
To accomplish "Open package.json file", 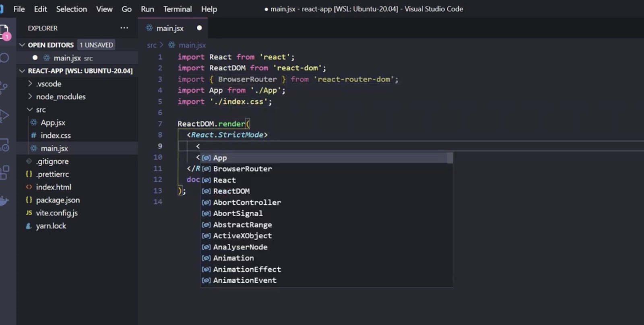I will pyautogui.click(x=58, y=200).
